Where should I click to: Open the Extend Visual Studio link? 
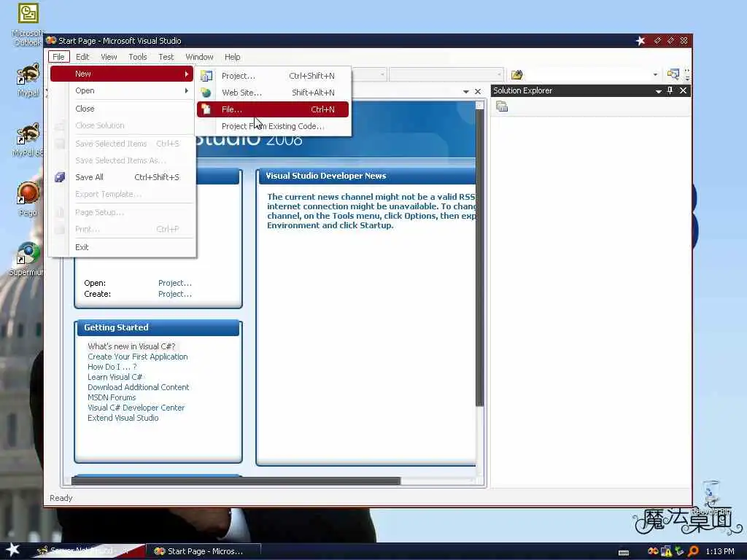point(123,418)
